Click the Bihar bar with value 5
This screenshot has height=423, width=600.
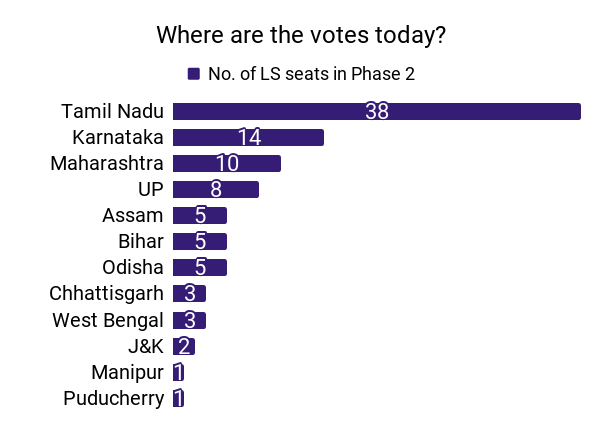tap(200, 241)
